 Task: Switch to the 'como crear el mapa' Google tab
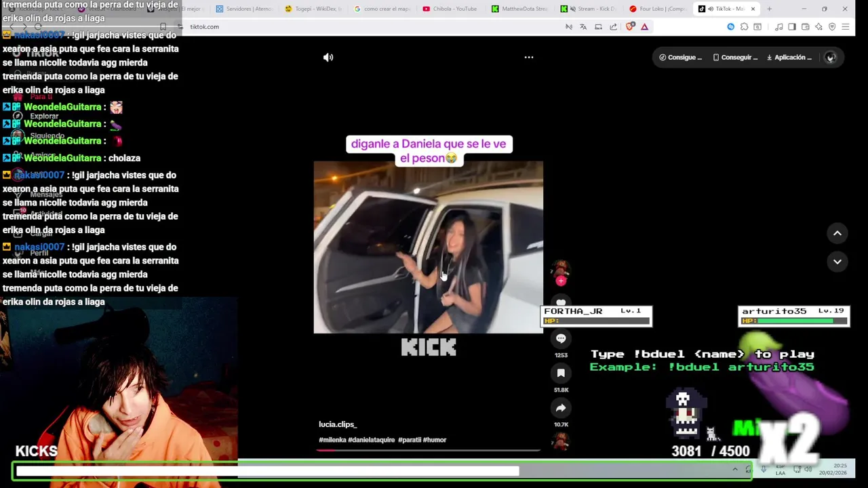382,9
